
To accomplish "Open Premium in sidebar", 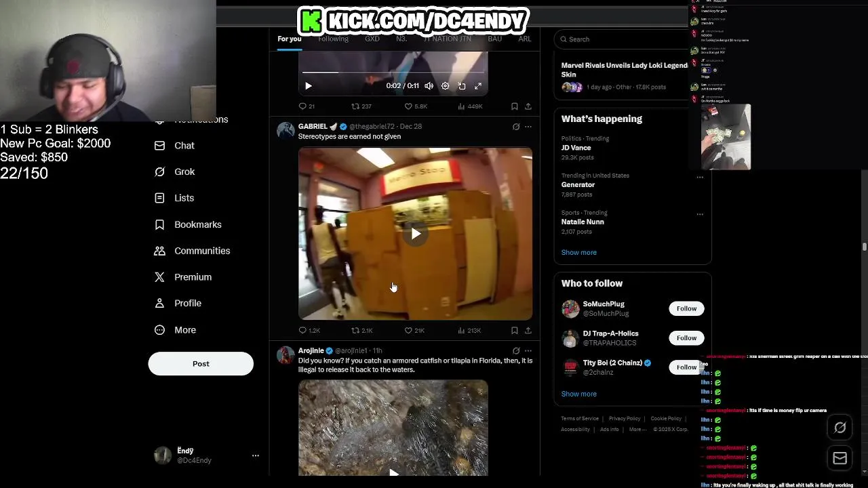I will point(183,277).
